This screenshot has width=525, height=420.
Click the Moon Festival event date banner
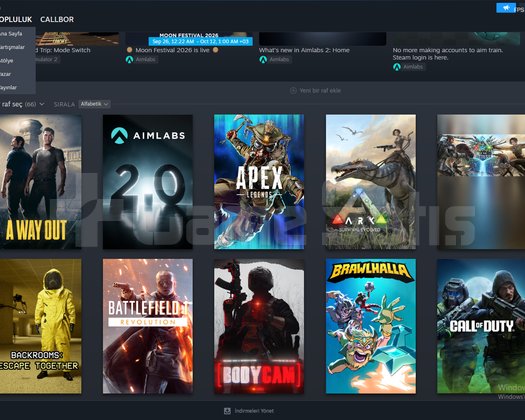coord(201,42)
